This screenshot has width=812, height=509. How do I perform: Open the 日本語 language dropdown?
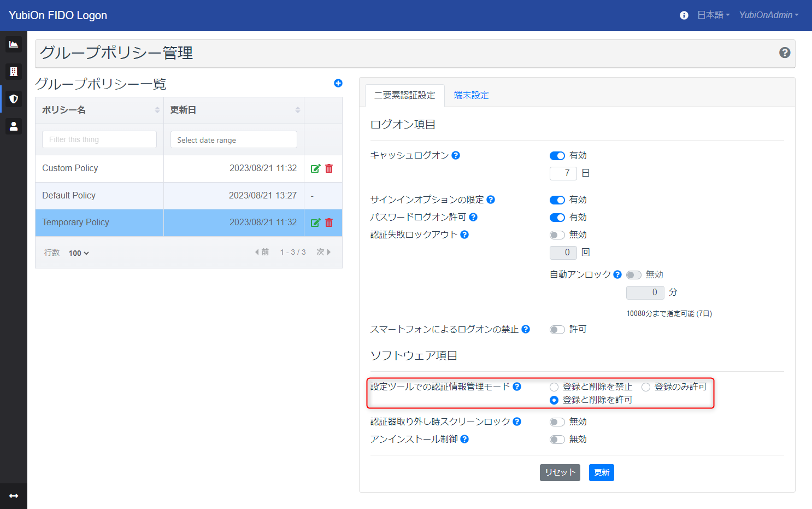tap(712, 15)
